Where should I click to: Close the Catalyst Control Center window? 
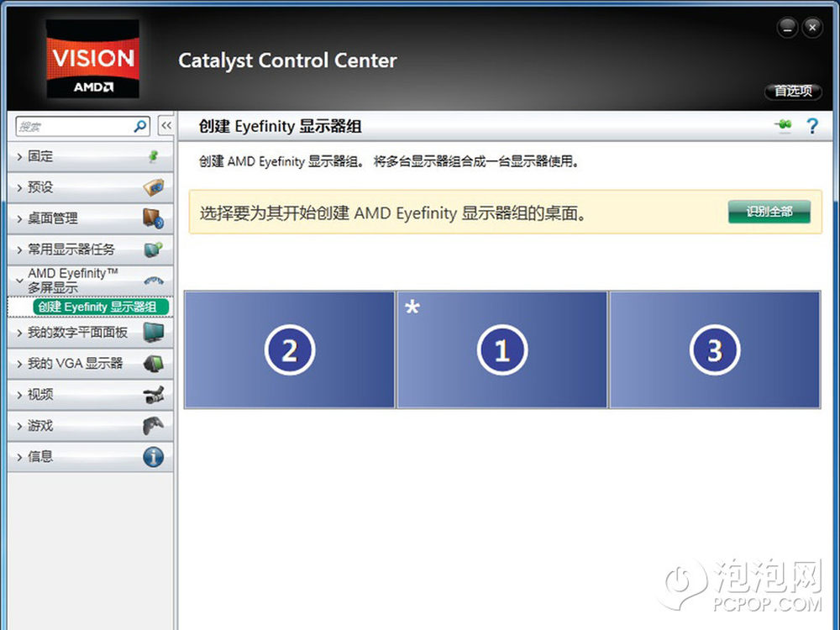812,28
